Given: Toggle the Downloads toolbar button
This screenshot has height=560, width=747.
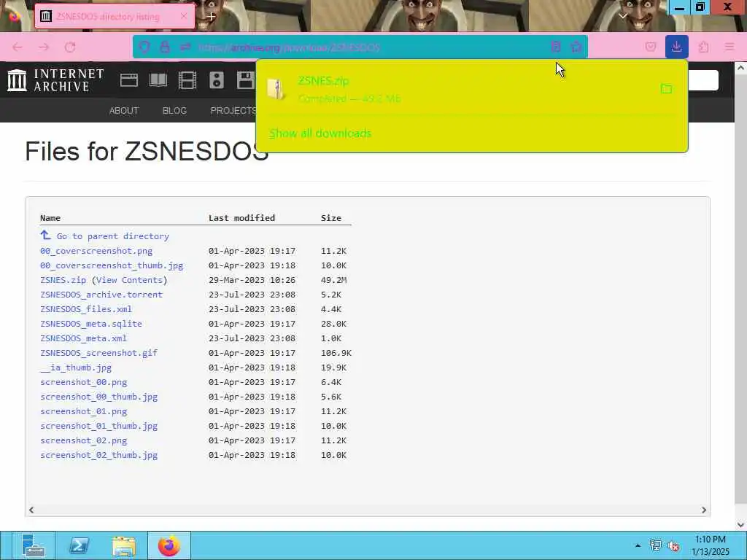Looking at the screenshot, I should click(x=676, y=47).
